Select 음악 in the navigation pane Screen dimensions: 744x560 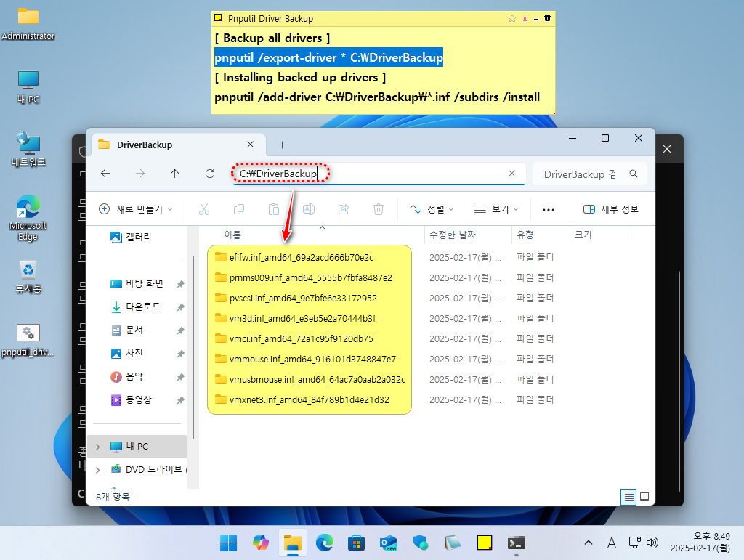126,376
